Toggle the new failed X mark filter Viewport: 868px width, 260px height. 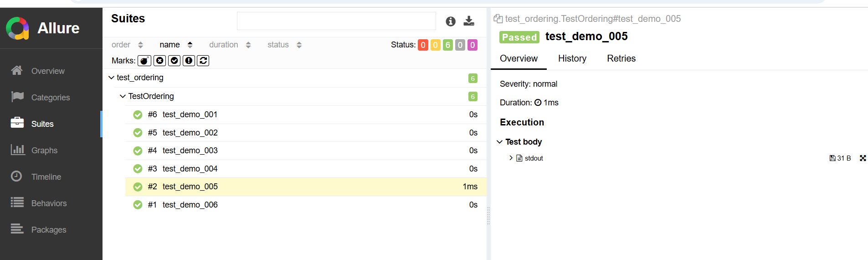159,61
